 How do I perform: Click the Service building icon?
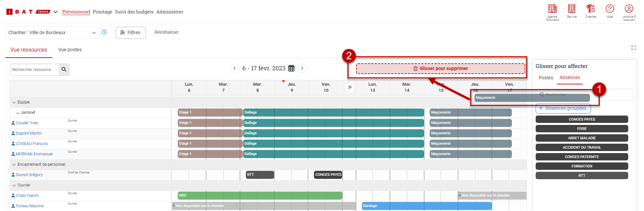click(x=572, y=9)
